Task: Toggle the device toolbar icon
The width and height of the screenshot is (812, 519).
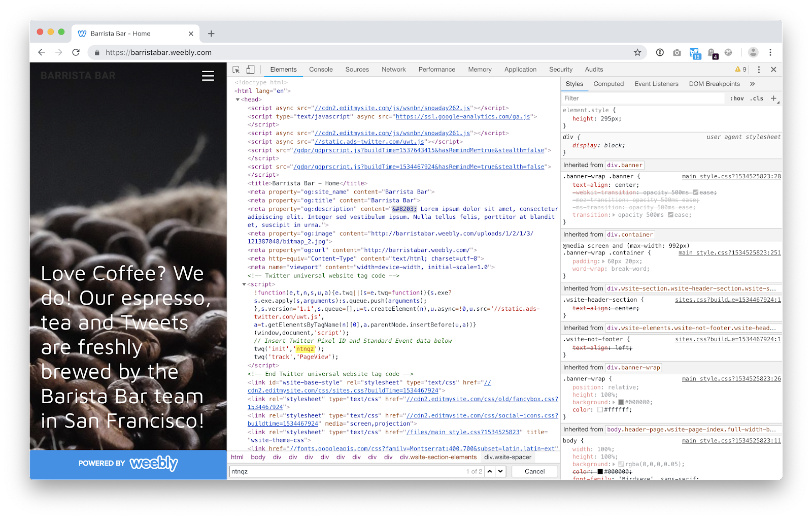Action: pyautogui.click(x=250, y=70)
